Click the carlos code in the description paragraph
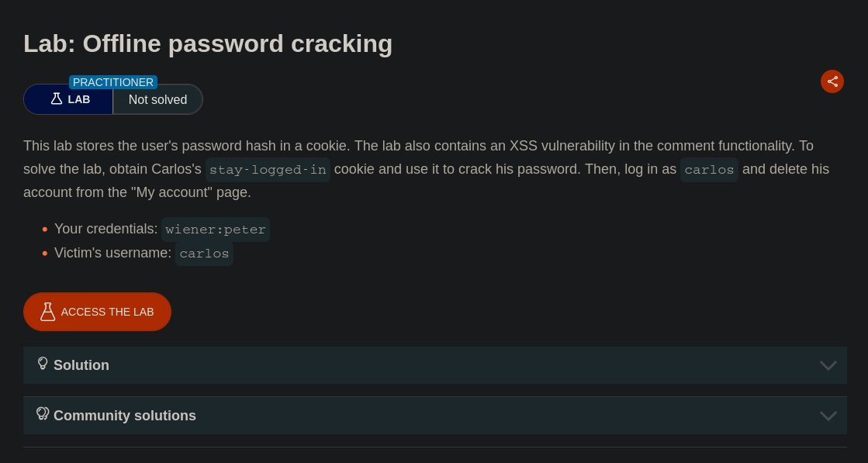This screenshot has height=463, width=868. point(709,170)
